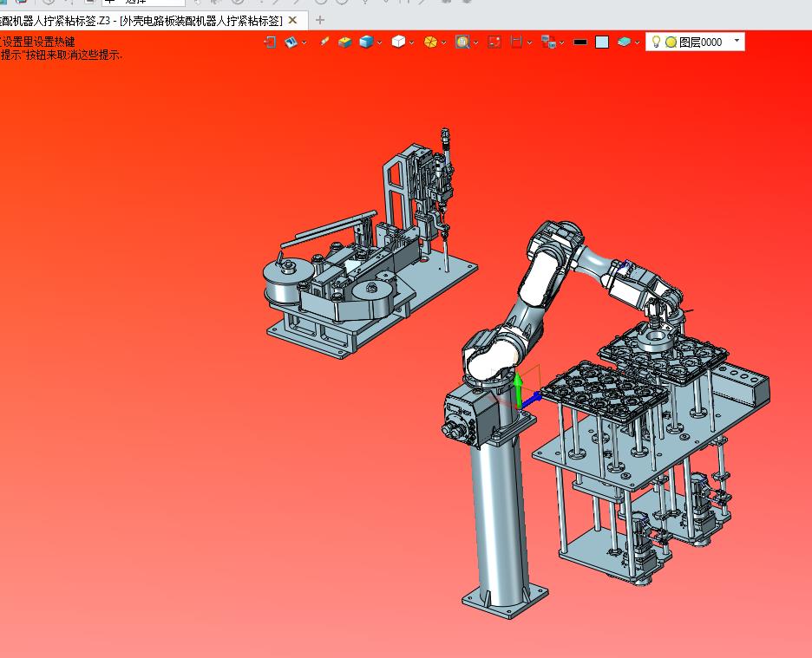This screenshot has width=812, height=658.
Task: Add a new tab with plus button
Action: [x=320, y=20]
